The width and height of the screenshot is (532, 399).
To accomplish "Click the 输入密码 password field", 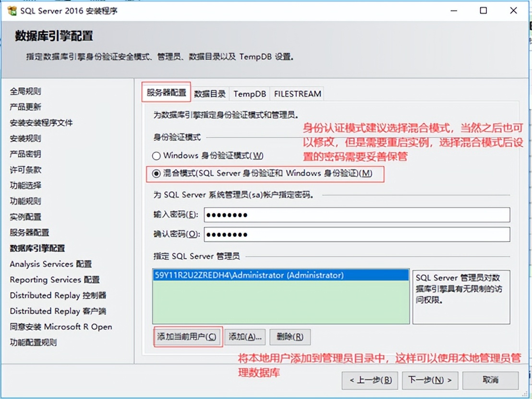I will (357, 215).
